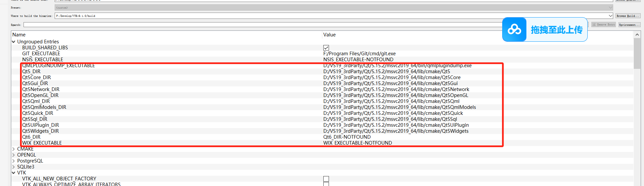Select the Qt5QmlModels_DIR entry name

(44, 107)
